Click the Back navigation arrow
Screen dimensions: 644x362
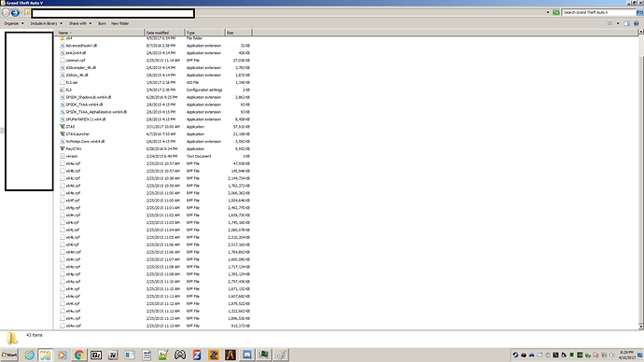[x=6, y=13]
